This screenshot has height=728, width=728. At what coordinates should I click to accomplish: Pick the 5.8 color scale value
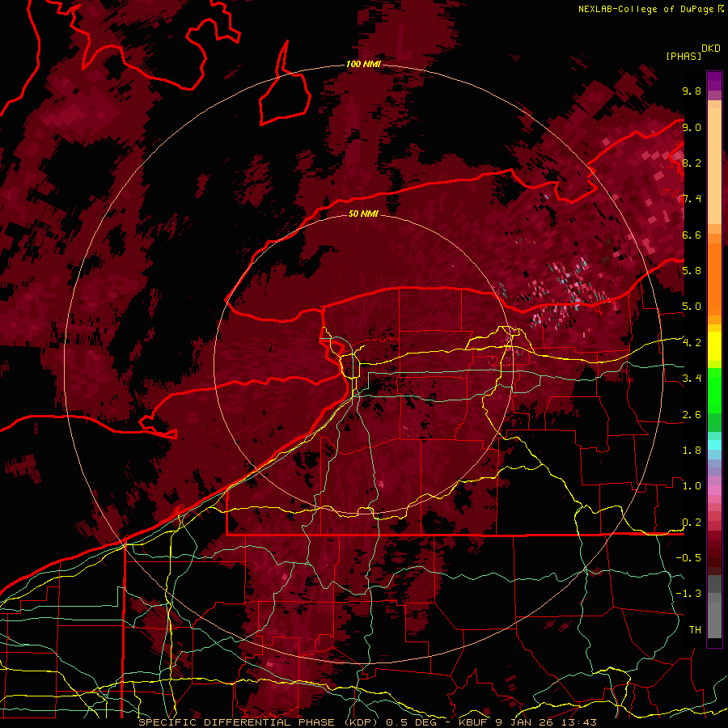click(x=692, y=271)
